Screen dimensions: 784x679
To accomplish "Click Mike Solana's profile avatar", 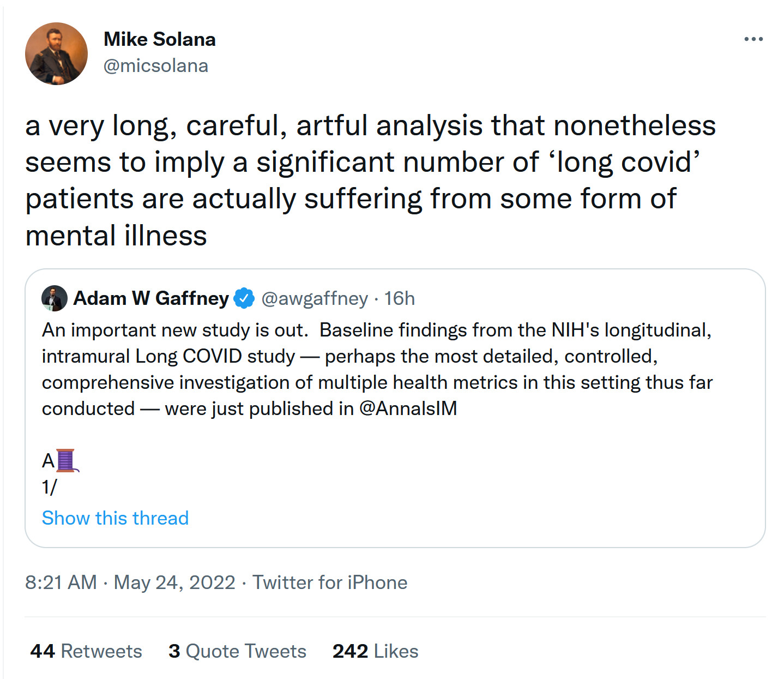I will tap(56, 53).
